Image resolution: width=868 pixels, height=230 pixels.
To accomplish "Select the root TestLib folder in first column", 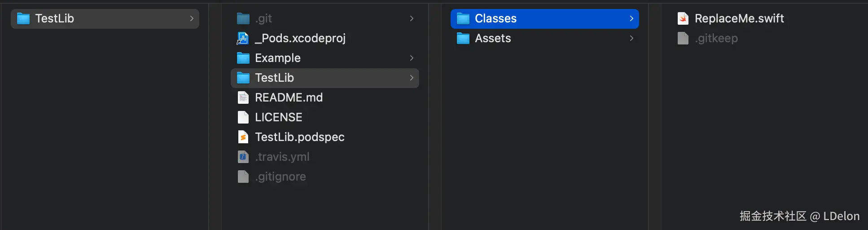I will [54, 18].
